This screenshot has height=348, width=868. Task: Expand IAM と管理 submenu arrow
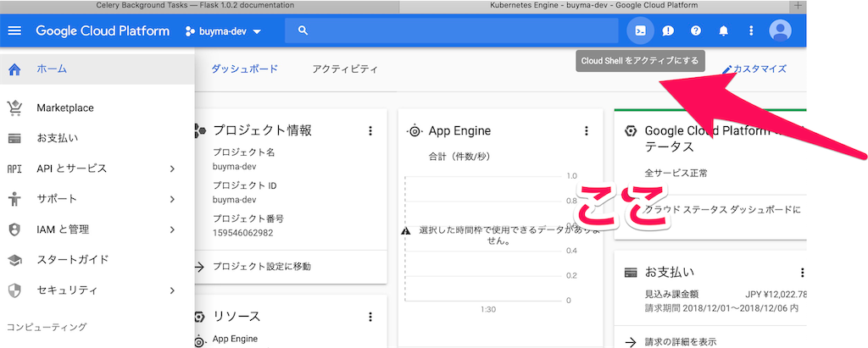[172, 229]
